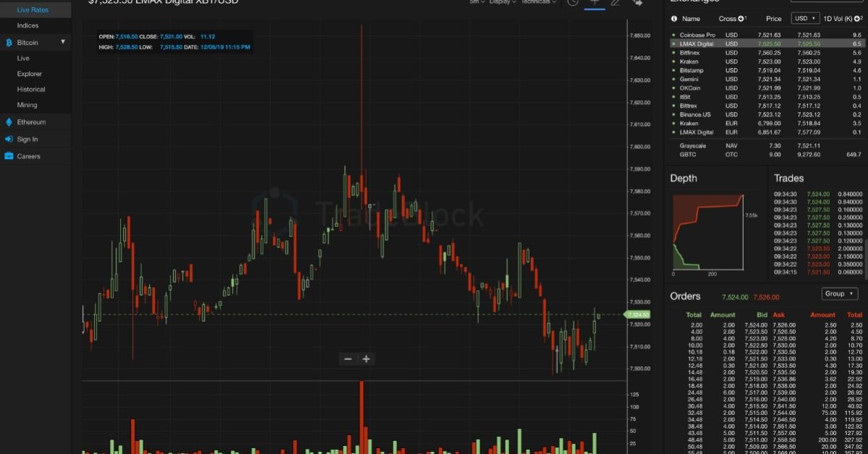Click the Bitcoin logo icon in sidebar

[x=9, y=43]
